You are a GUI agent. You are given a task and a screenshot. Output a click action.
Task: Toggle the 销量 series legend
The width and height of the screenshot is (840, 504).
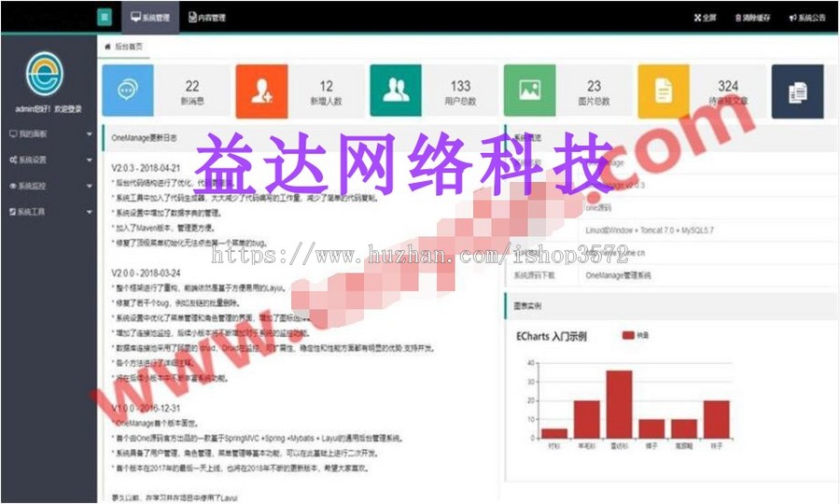635,335
